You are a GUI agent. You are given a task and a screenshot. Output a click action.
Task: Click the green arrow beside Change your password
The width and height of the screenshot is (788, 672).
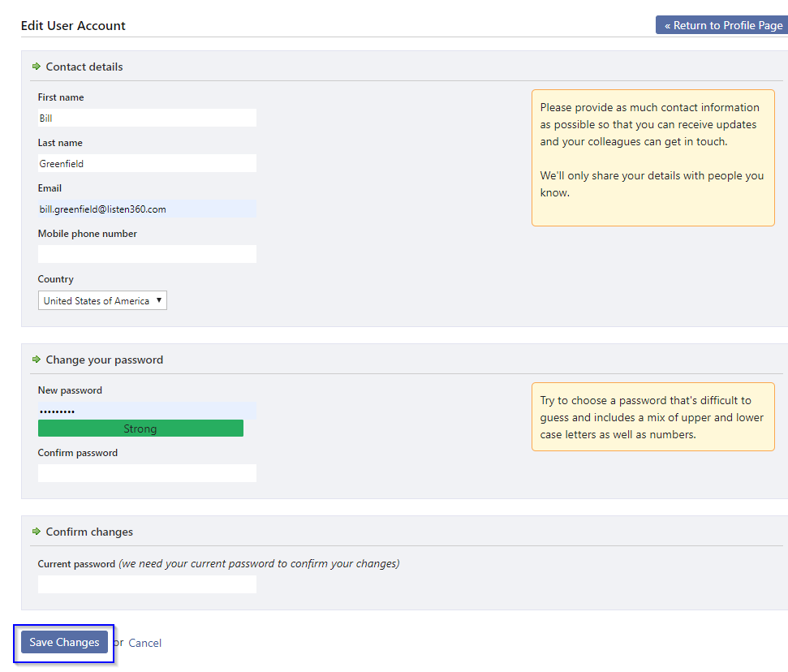pyautogui.click(x=37, y=360)
